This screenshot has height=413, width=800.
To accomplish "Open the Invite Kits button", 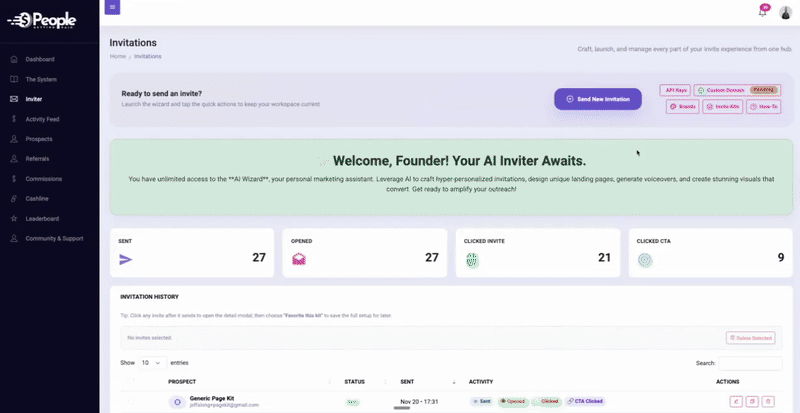I will tap(722, 106).
